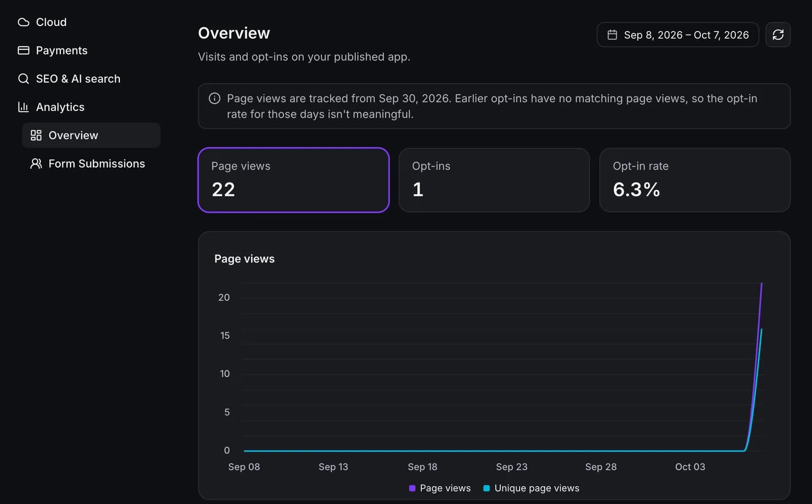Screen dimensions: 812x504
Task: Refresh the analytics data
Action: 778,35
